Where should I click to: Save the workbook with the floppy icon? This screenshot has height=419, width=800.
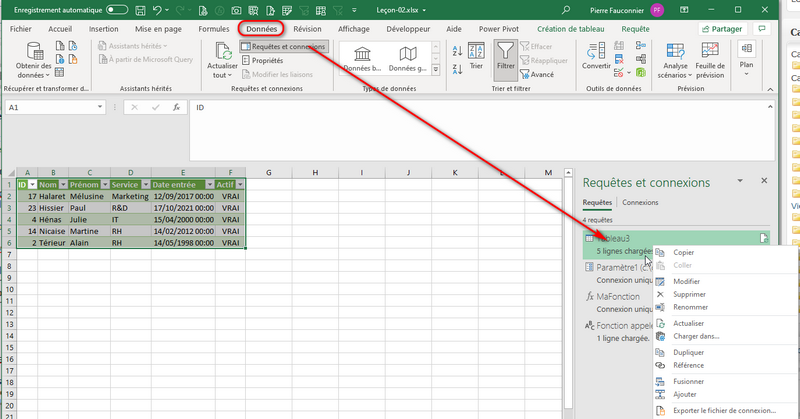click(x=140, y=10)
